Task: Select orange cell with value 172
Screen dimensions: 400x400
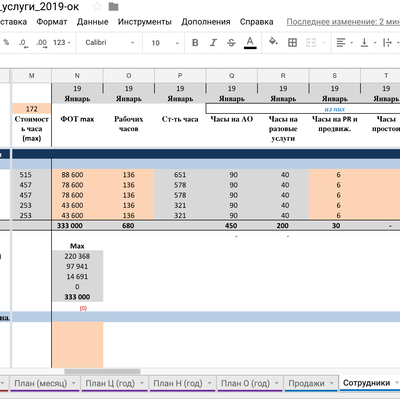Action: pyautogui.click(x=32, y=109)
